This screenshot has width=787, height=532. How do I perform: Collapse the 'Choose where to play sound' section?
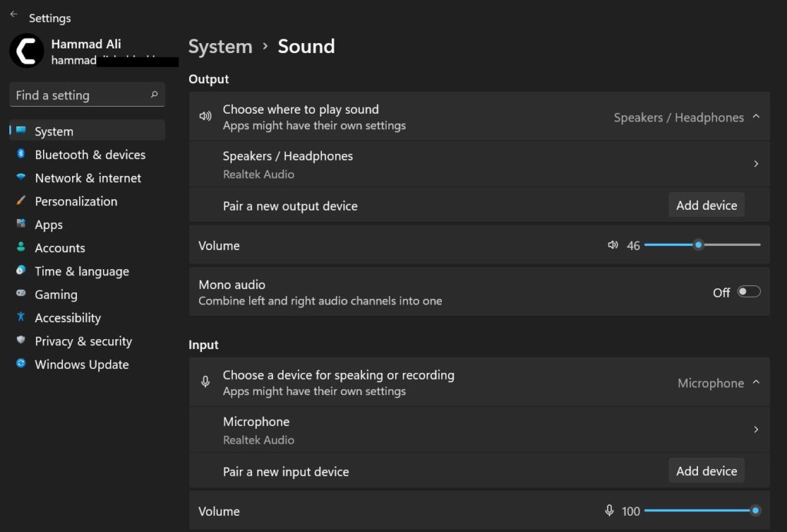point(757,117)
